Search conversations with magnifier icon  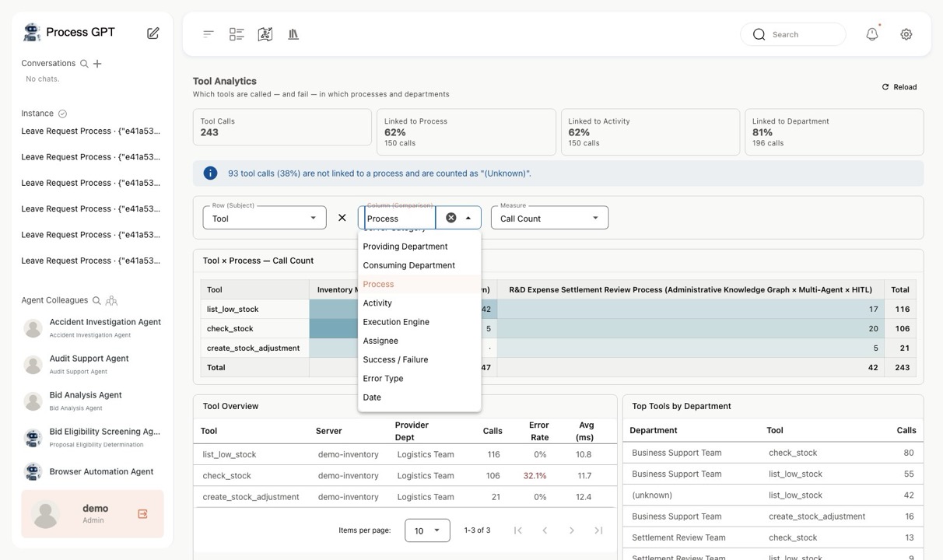[x=84, y=64]
